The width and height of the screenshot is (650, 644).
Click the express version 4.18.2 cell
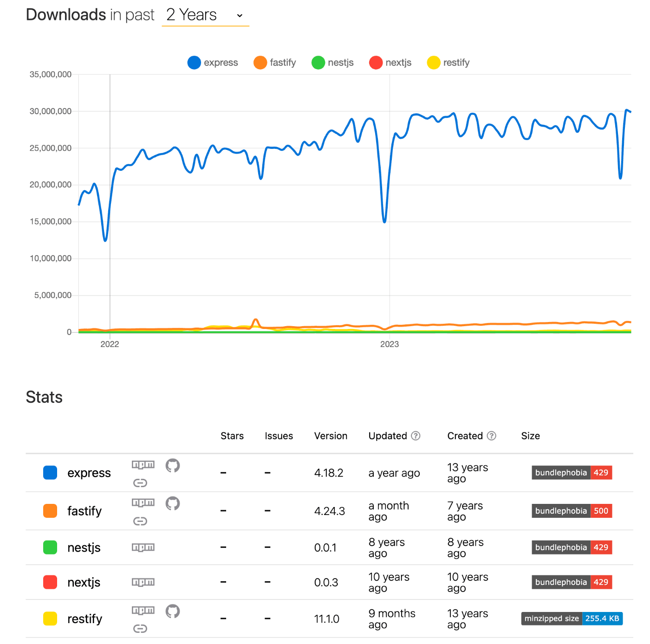[329, 473]
